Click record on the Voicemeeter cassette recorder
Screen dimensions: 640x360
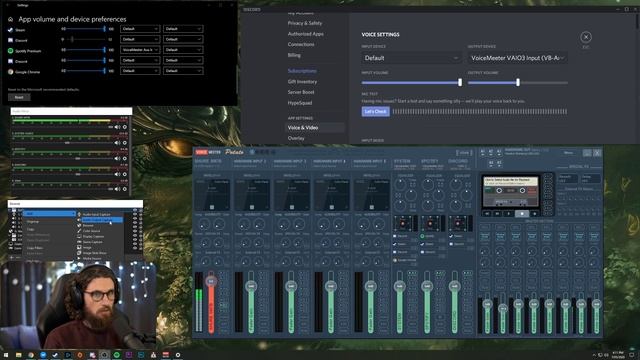[534, 213]
